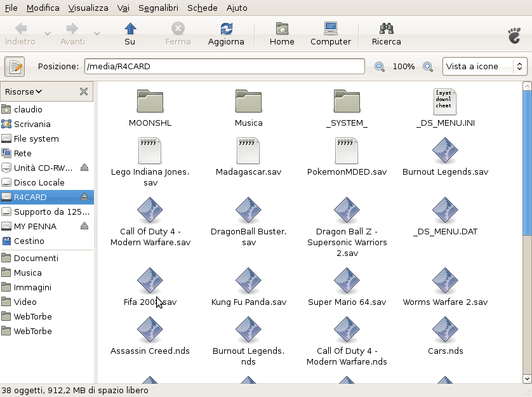Select Worms Warfare 2.sav file icon

click(445, 281)
